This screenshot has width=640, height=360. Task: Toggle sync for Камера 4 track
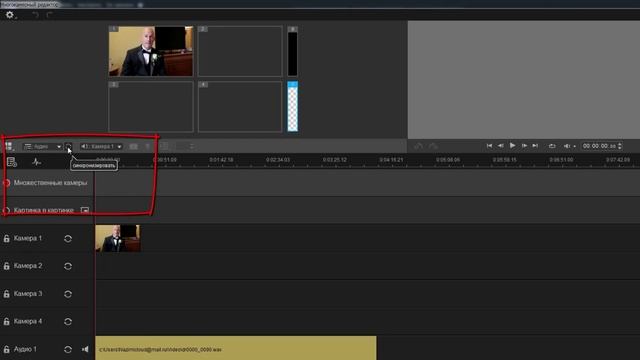tap(68, 322)
